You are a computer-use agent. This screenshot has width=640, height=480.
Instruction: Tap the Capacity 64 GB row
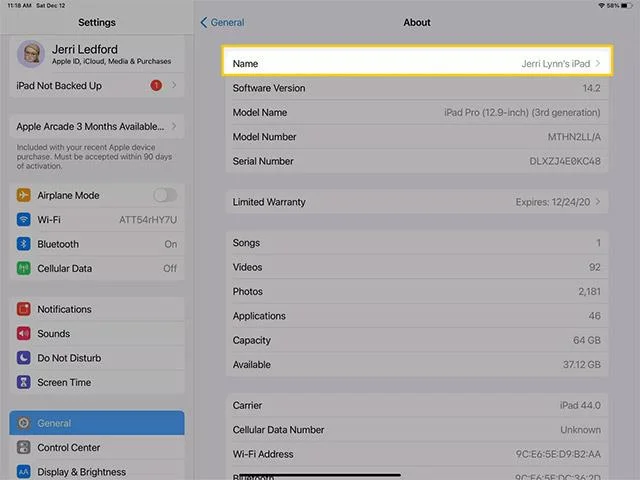point(417,340)
